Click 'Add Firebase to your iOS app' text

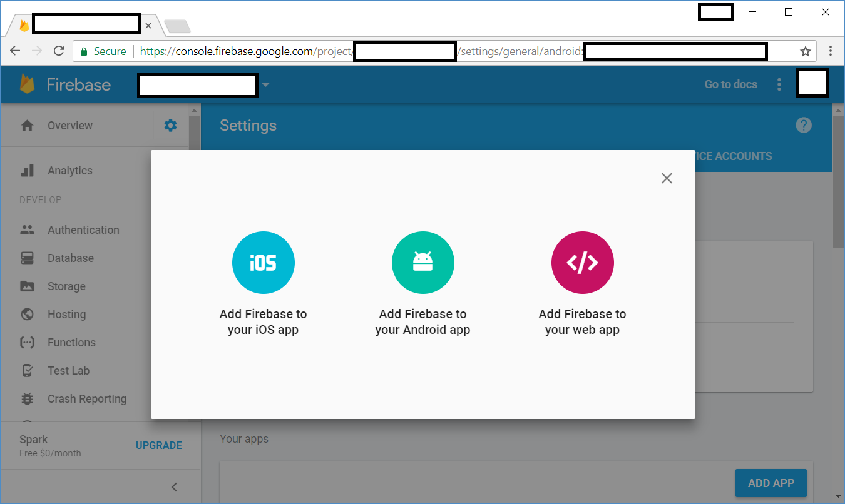coord(263,322)
